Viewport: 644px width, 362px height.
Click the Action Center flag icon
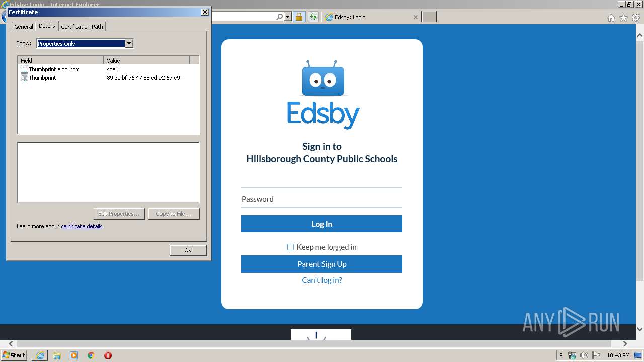pos(597,355)
